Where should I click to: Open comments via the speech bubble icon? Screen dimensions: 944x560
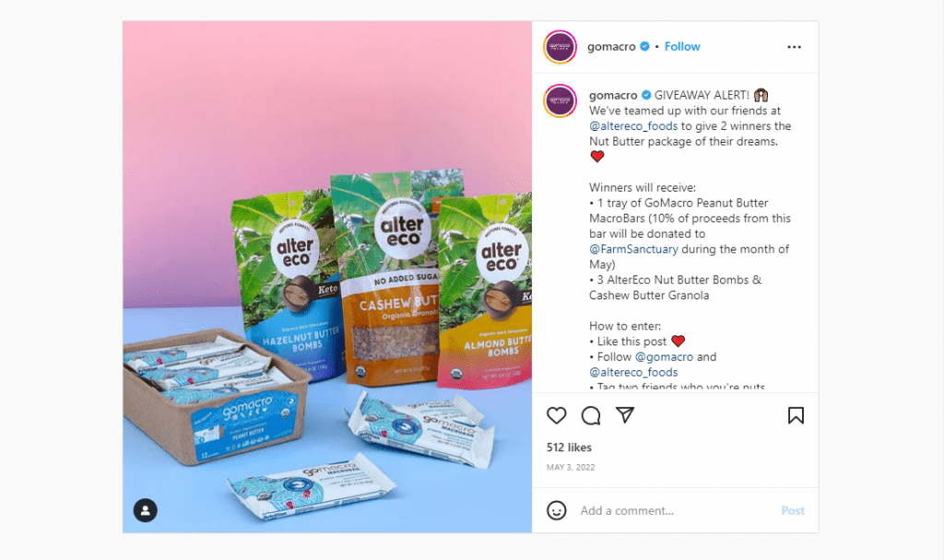(x=591, y=415)
